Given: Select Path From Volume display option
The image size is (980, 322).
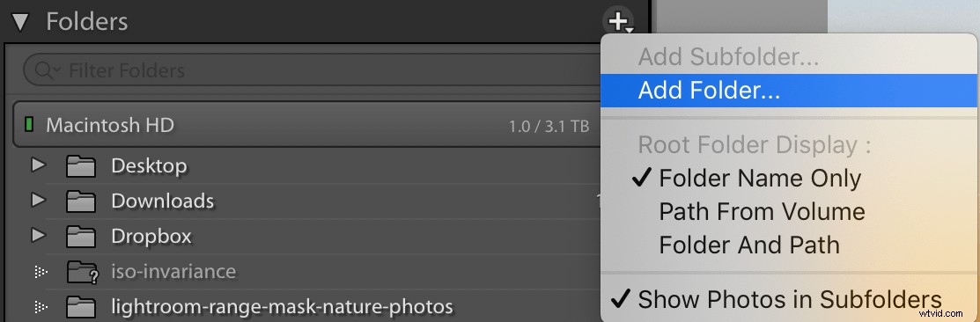Looking at the screenshot, I should [x=762, y=211].
